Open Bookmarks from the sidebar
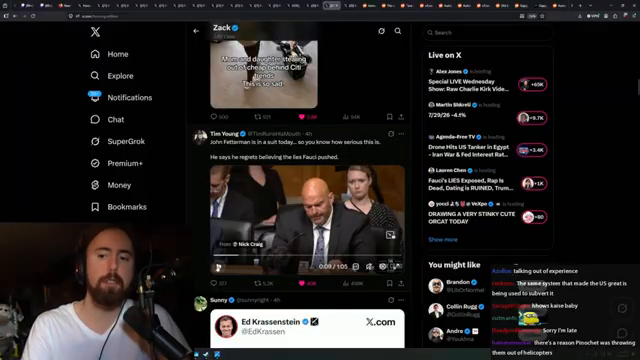Image resolution: width=640 pixels, height=360 pixels. pyautogui.click(x=118, y=207)
